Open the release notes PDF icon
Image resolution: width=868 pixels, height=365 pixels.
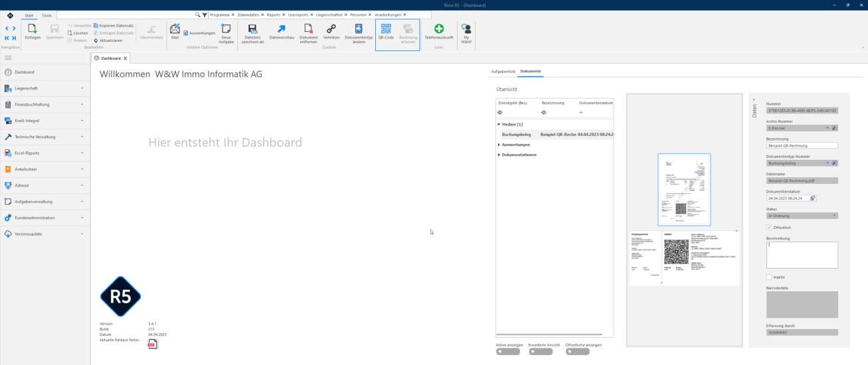152,344
